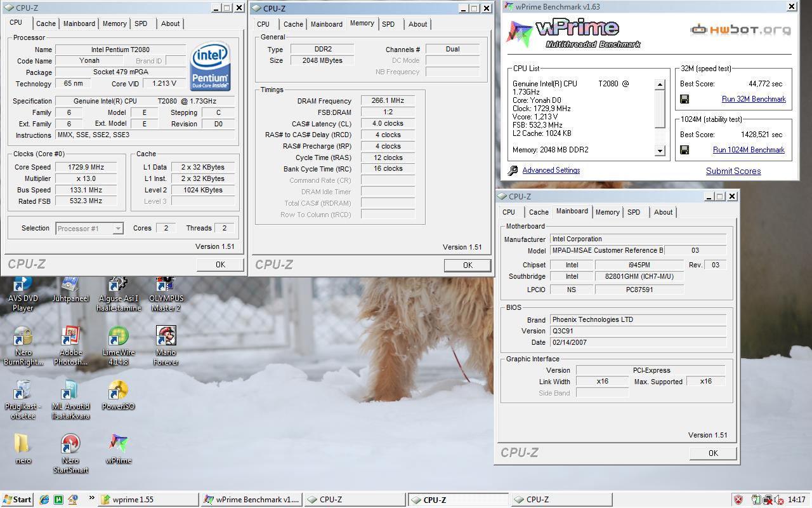Select the wprime 1.55 taskbar button
The image size is (812, 508).
148,500
